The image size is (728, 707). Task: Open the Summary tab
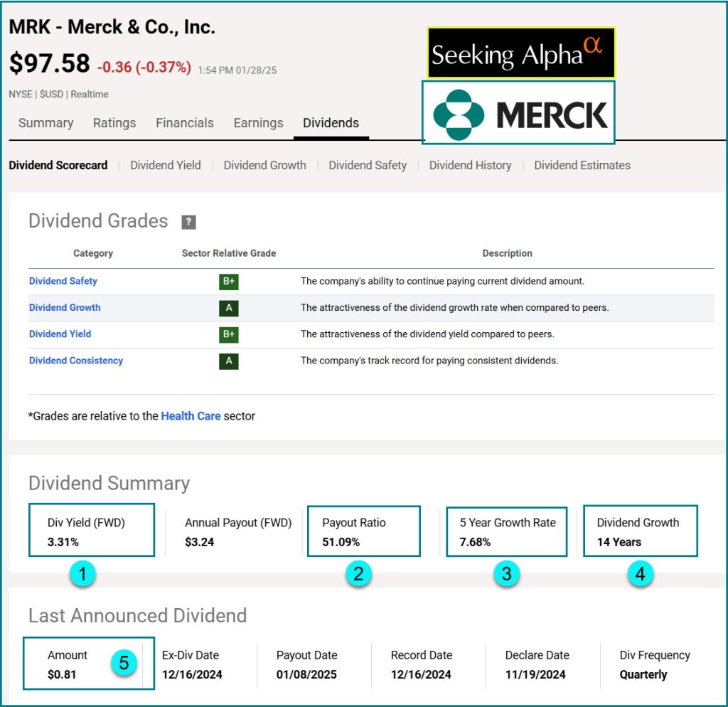coord(46,123)
